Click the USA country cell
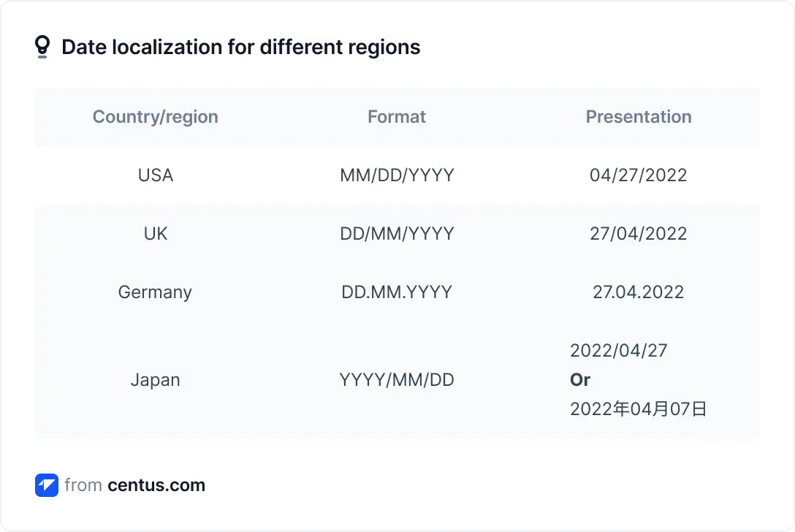Image resolution: width=795 pixels, height=532 pixels. click(x=156, y=175)
